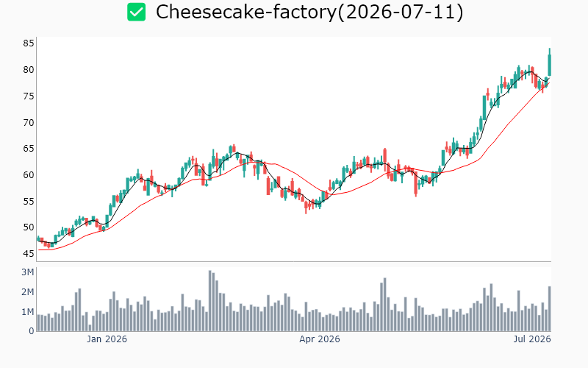This screenshot has width=588, height=368.
Task: Click the last volume bar on the right
Action: click(549, 308)
